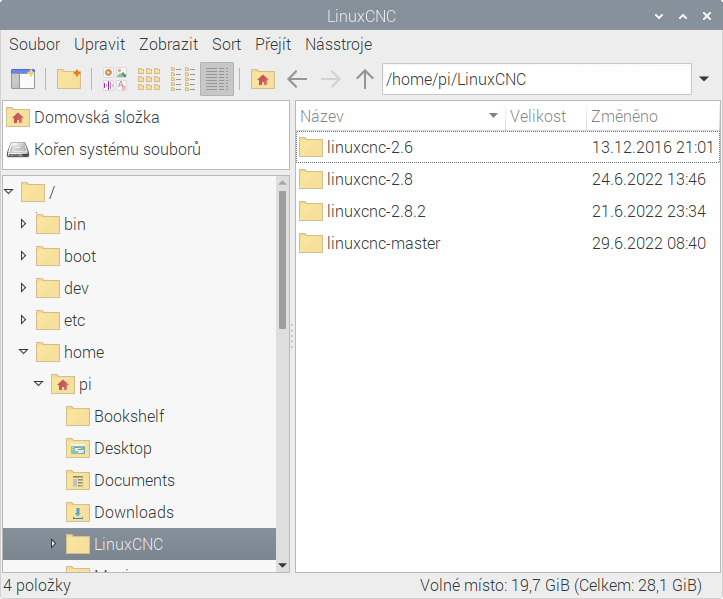Open the Sort menu
This screenshot has height=599, width=723.
tap(226, 44)
